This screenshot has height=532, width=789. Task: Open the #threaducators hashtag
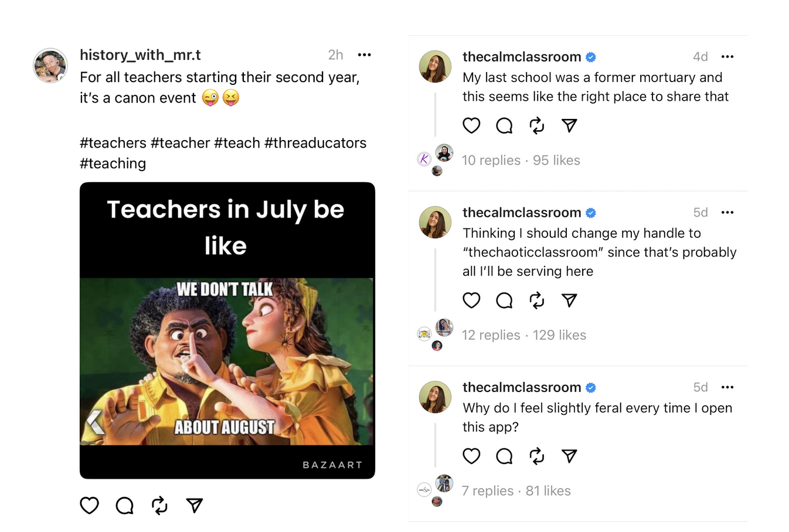pos(316,142)
